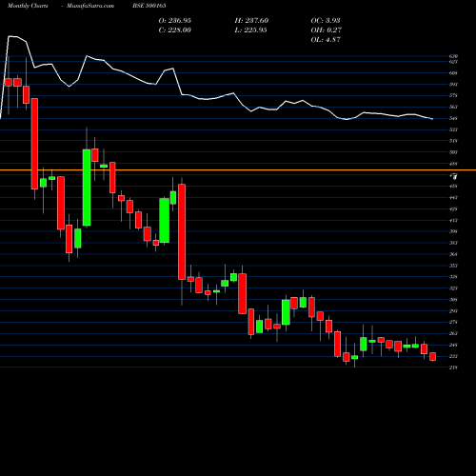This screenshot has width=476, height=476.
Task: Click the close value 'C: 228.00'
Action: [175, 30]
